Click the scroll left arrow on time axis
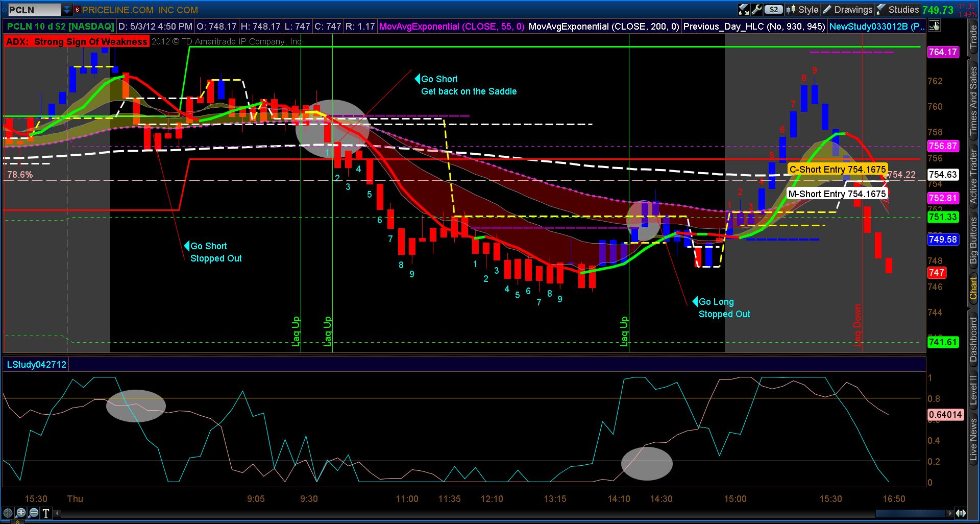Screen dimensions: 980x524 [x=57, y=513]
